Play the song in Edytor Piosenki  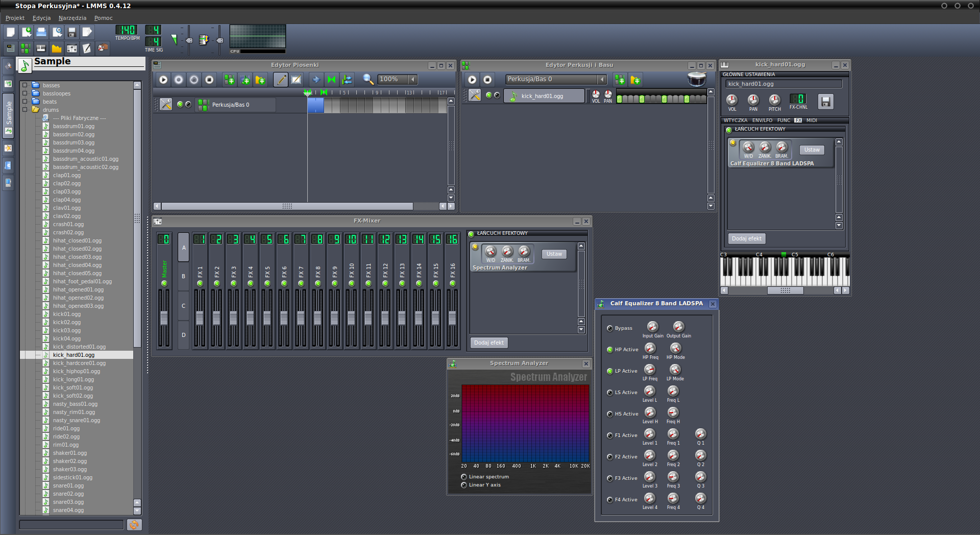(163, 80)
